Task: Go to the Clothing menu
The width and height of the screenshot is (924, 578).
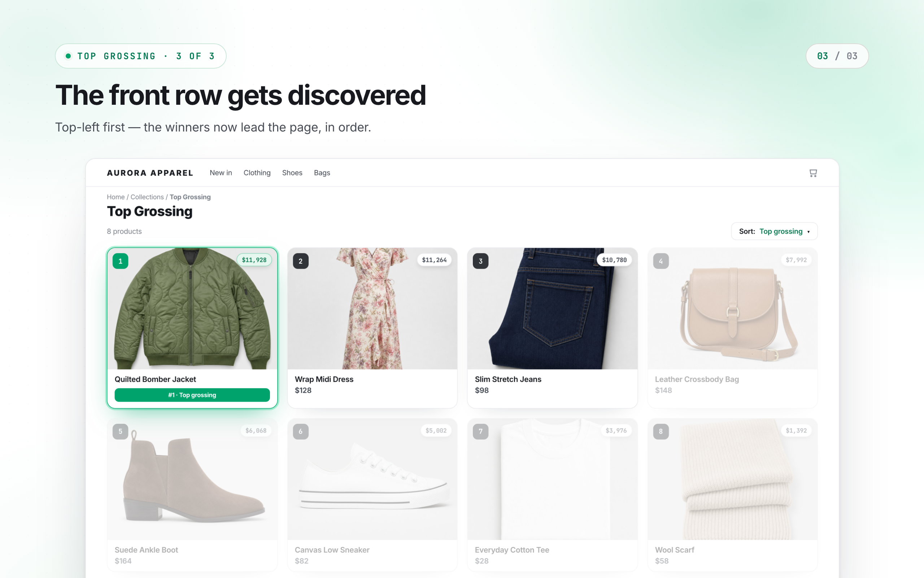Action: 257,173
